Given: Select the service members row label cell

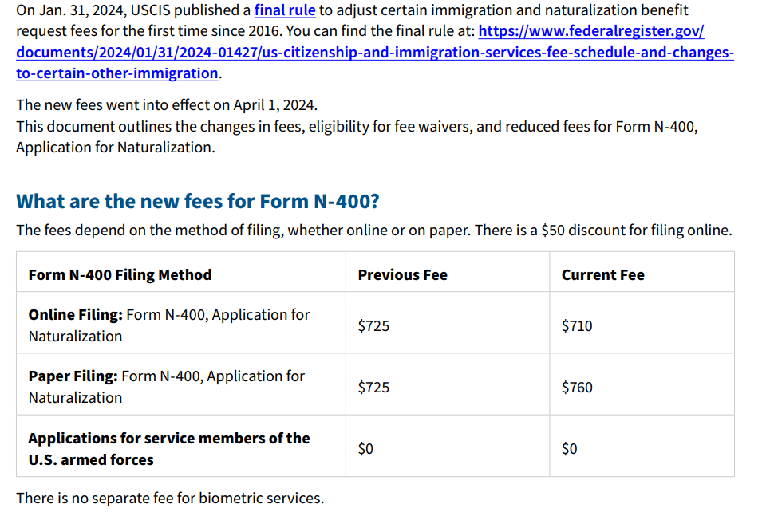Looking at the screenshot, I should 168,449.
